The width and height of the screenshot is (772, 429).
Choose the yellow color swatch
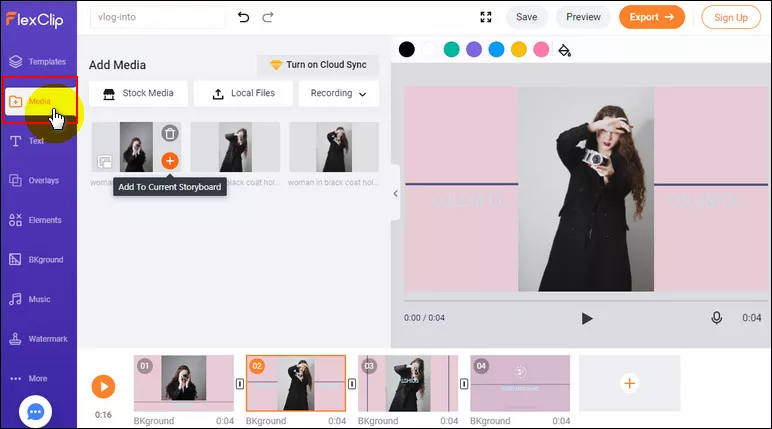519,49
